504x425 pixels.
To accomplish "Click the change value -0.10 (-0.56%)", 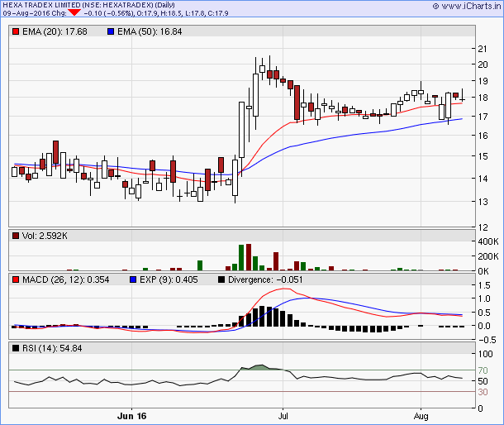I will tap(108, 13).
